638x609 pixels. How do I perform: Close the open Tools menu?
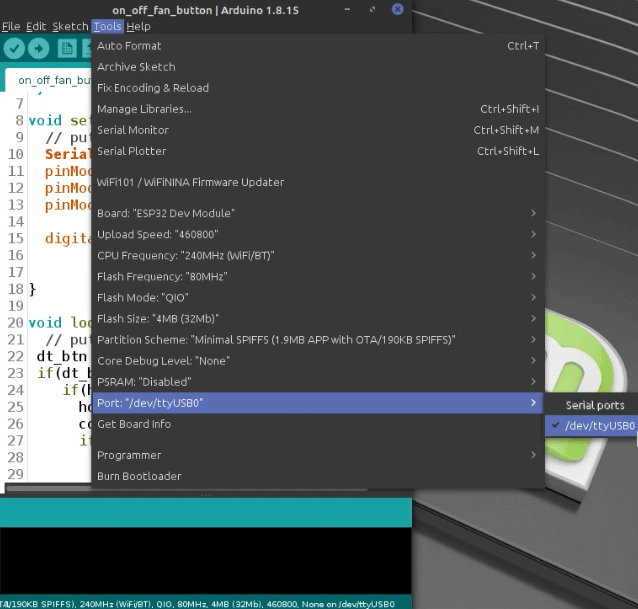(107, 26)
